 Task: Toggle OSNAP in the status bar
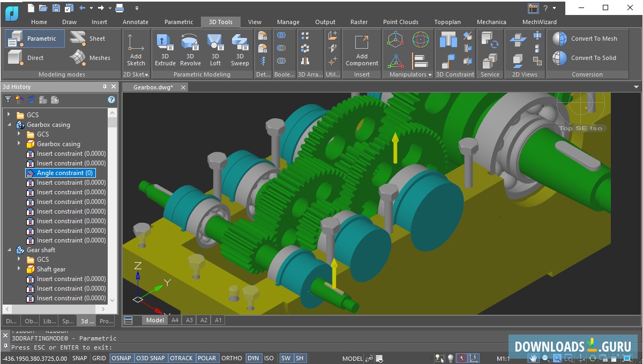tap(121, 358)
